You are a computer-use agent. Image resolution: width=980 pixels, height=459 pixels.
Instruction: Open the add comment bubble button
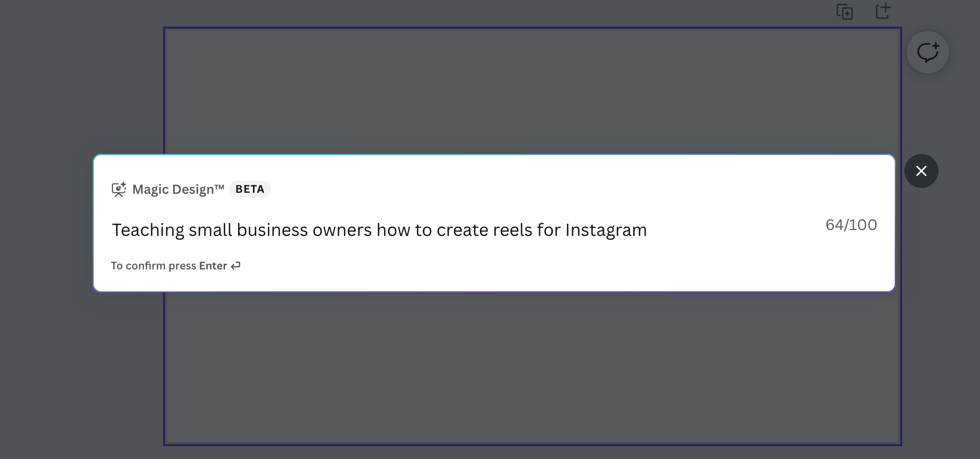(928, 52)
